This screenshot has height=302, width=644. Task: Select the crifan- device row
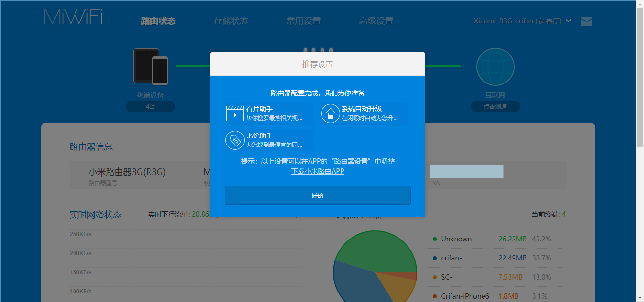pos(495,258)
